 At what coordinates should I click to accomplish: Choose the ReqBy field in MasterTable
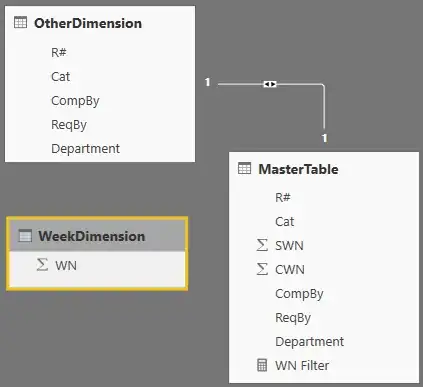(x=293, y=318)
